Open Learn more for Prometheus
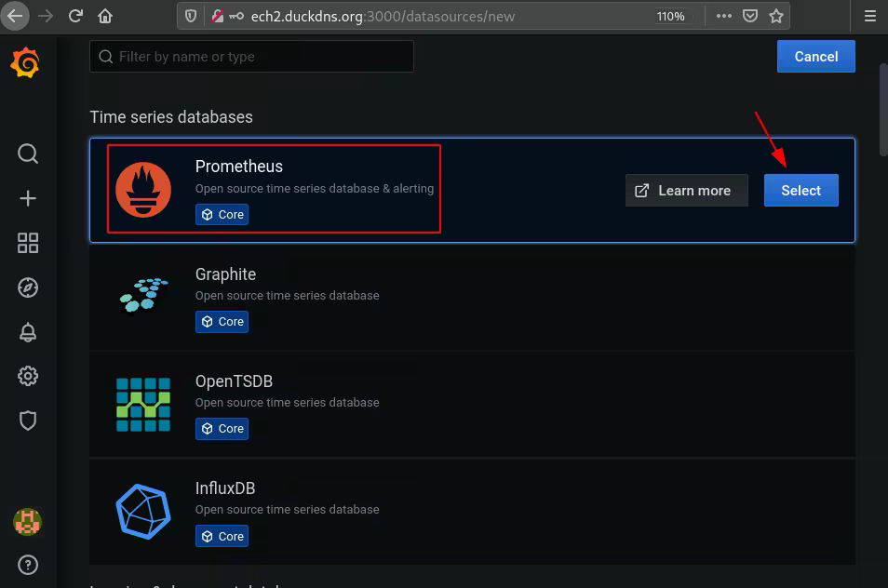Image resolution: width=888 pixels, height=588 pixels. [686, 190]
